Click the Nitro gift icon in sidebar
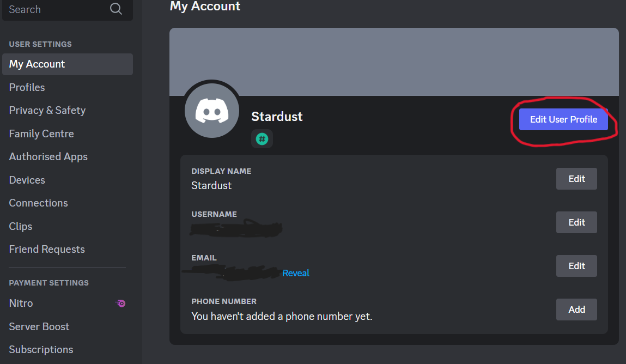The width and height of the screenshot is (626, 364). click(120, 303)
